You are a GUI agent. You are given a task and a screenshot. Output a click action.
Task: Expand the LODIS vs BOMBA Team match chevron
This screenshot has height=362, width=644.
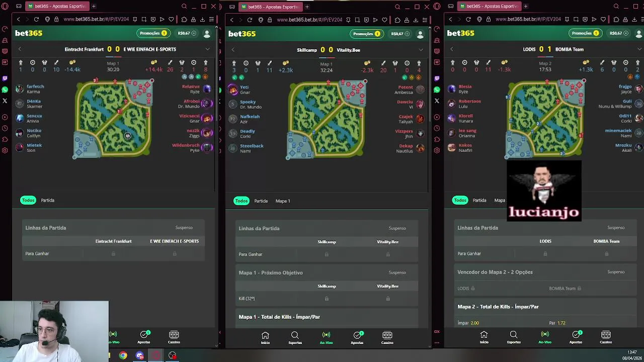(639, 49)
